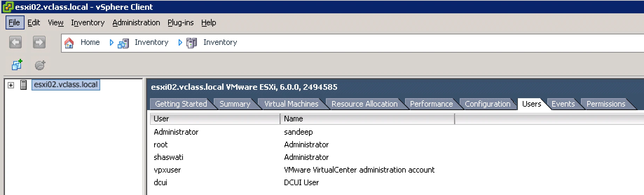Click shaswati's Administrator name cell
Screen dimensions: 644x195
click(306, 157)
